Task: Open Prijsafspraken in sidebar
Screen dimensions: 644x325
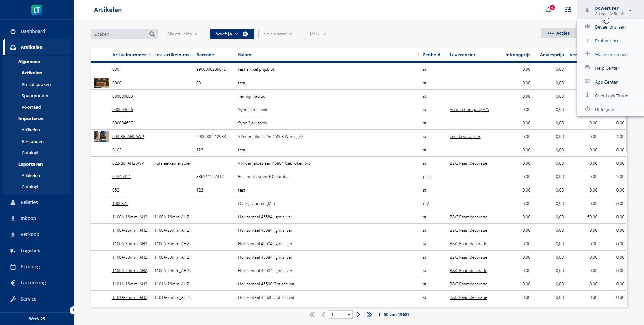Action: tap(36, 84)
